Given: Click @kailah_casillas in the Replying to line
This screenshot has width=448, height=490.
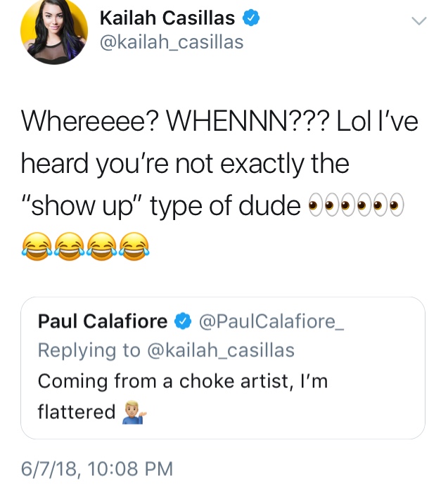Looking at the screenshot, I should [221, 350].
